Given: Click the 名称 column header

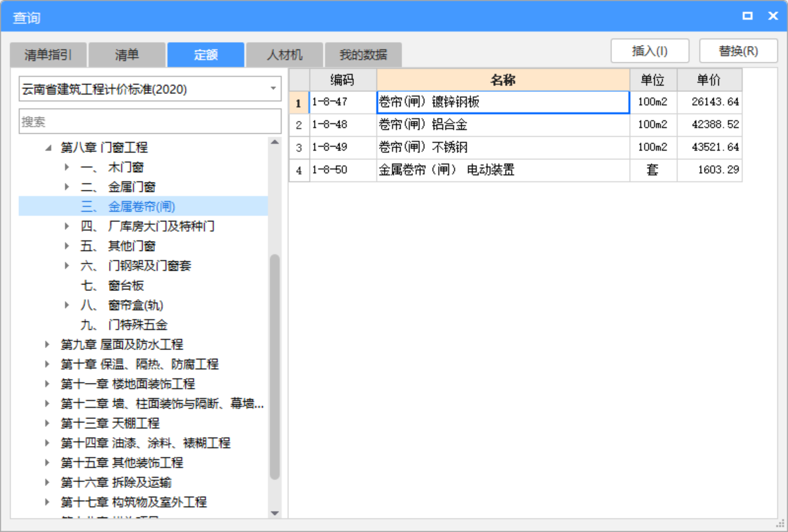Looking at the screenshot, I should [x=503, y=80].
